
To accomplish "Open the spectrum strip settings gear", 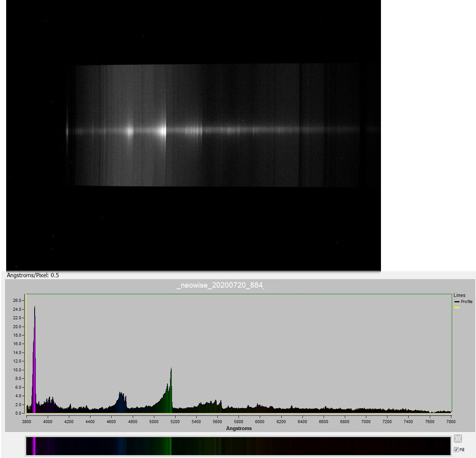I will coord(458,438).
